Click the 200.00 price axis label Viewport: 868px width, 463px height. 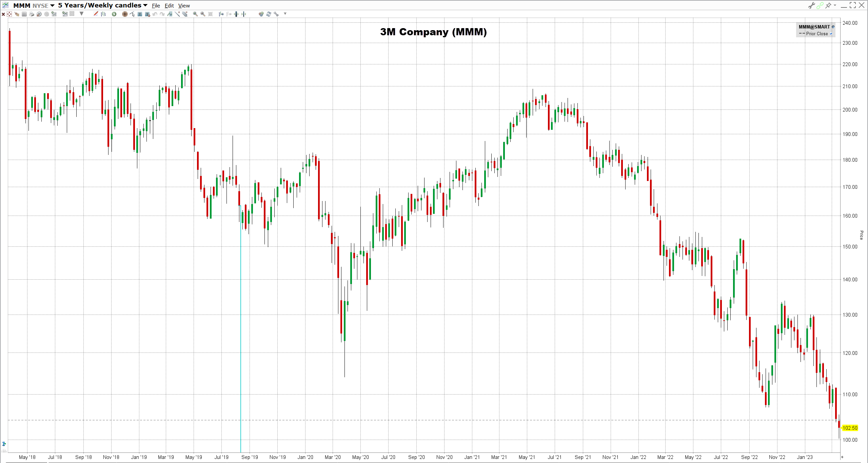click(850, 110)
